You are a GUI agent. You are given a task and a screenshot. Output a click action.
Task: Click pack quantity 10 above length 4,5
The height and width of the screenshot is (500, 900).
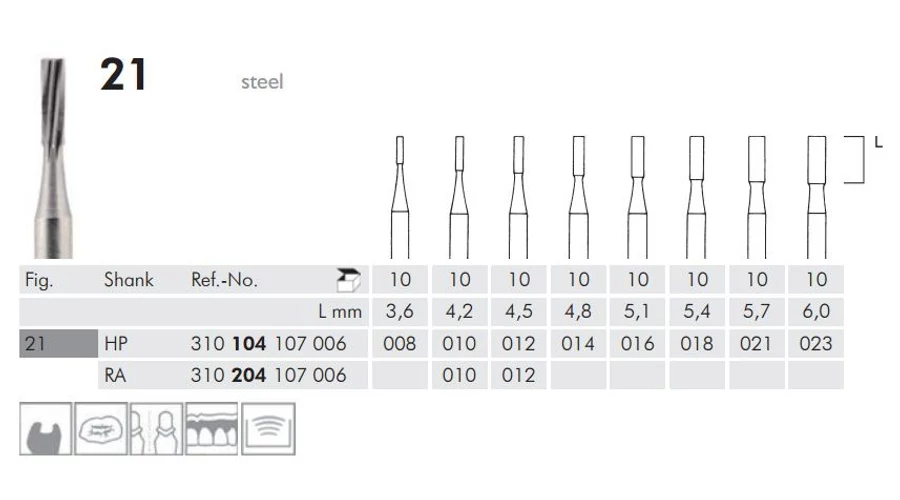[x=519, y=280]
